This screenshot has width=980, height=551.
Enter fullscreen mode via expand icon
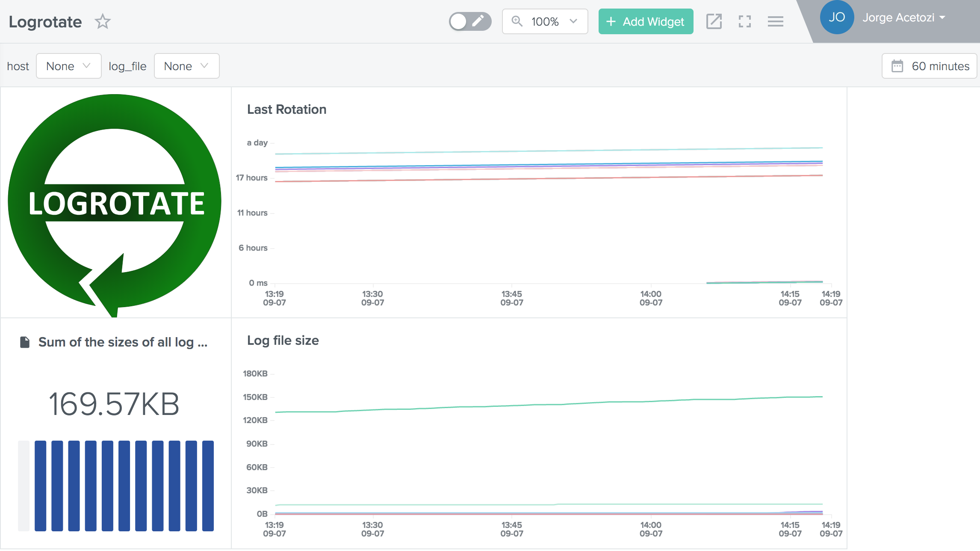745,21
